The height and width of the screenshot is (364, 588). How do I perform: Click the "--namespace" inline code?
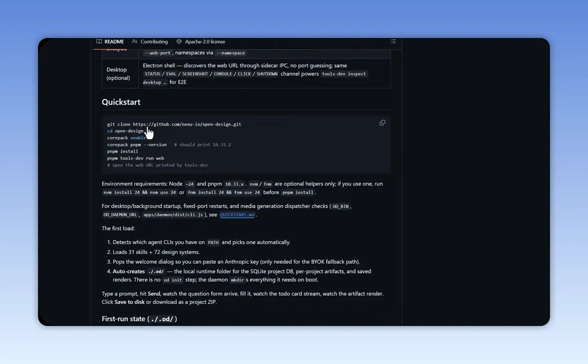pyautogui.click(x=231, y=53)
